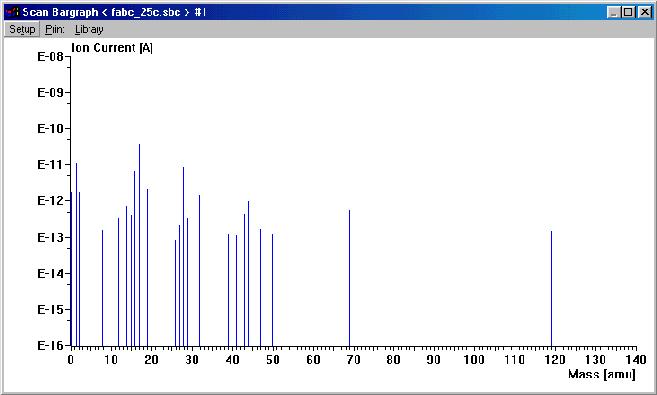Open the Setup menu
This screenshot has width=657, height=395.
pyautogui.click(x=22, y=29)
